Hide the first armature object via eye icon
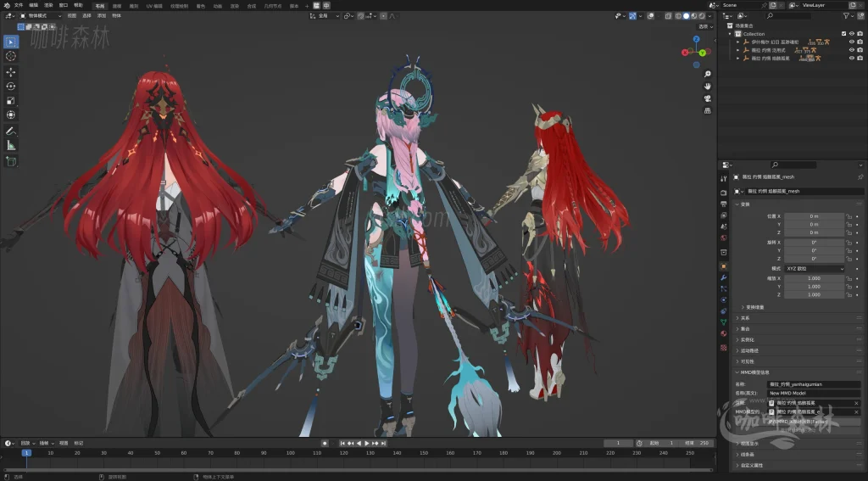 tap(851, 42)
